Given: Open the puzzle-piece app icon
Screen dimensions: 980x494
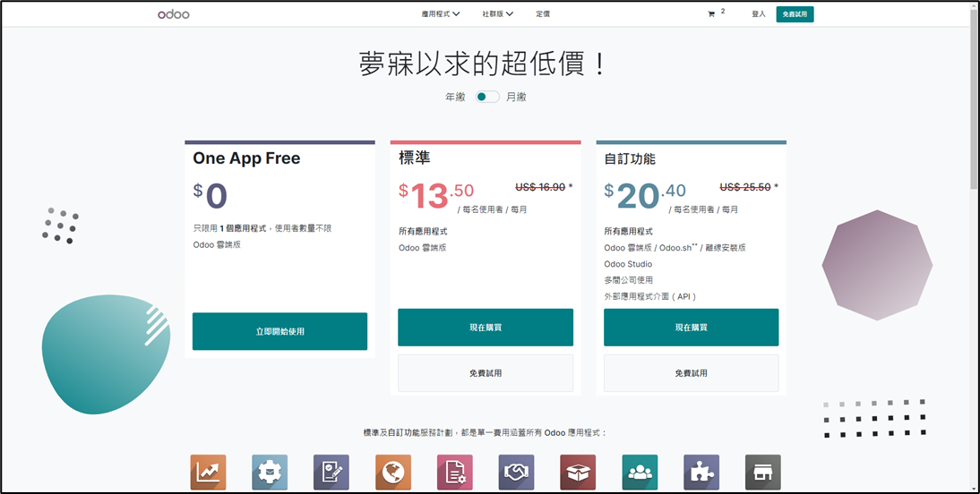Looking at the screenshot, I should coord(701,473).
